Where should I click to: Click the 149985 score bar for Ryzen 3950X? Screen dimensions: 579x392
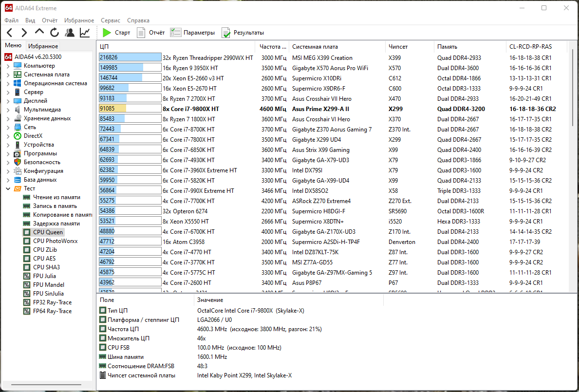click(x=130, y=68)
